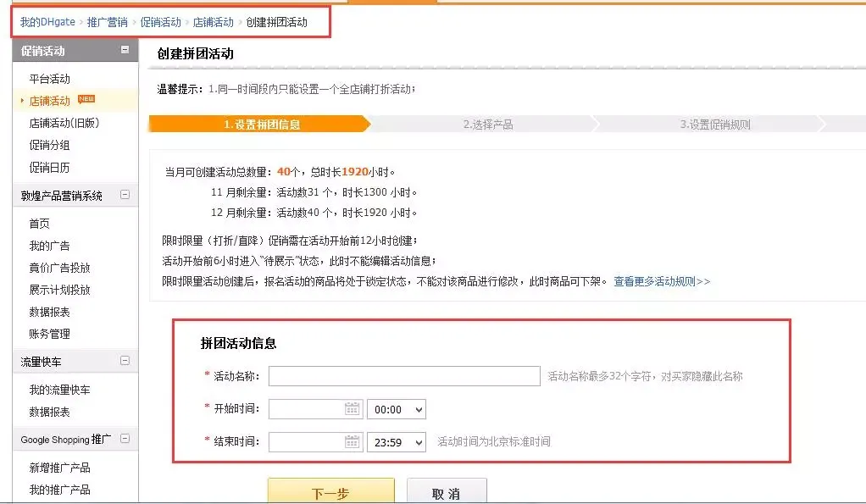Collapse the 敦煌产品营销系统 section

pos(125,194)
